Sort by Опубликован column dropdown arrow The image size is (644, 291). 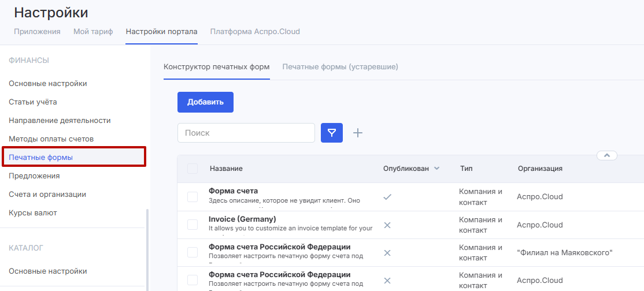[436, 169]
